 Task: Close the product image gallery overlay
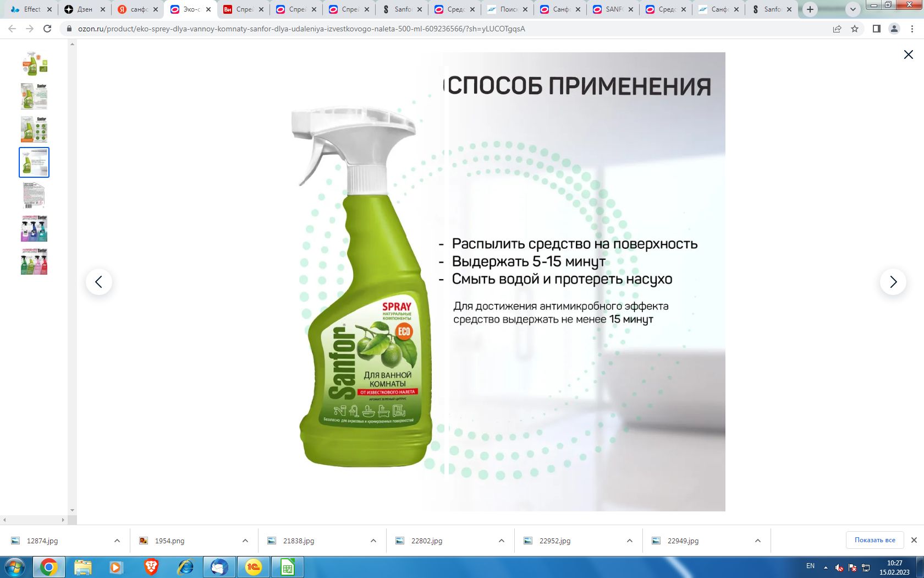[909, 54]
